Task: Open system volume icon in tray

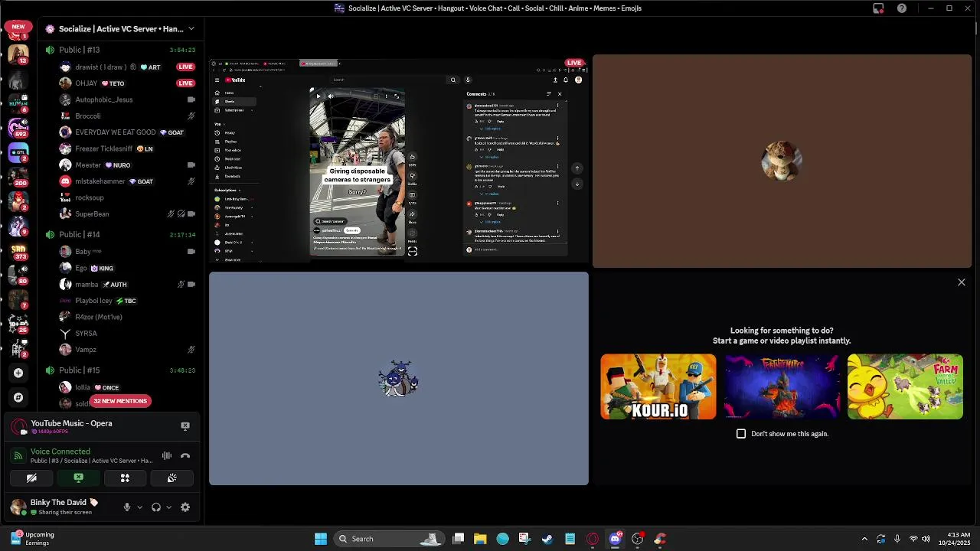Action: point(925,539)
